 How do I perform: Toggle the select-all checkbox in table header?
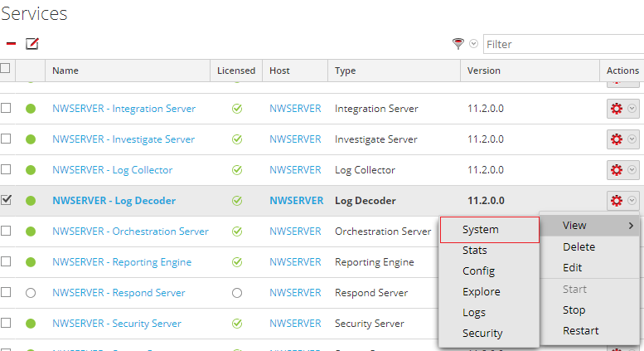(x=6, y=69)
